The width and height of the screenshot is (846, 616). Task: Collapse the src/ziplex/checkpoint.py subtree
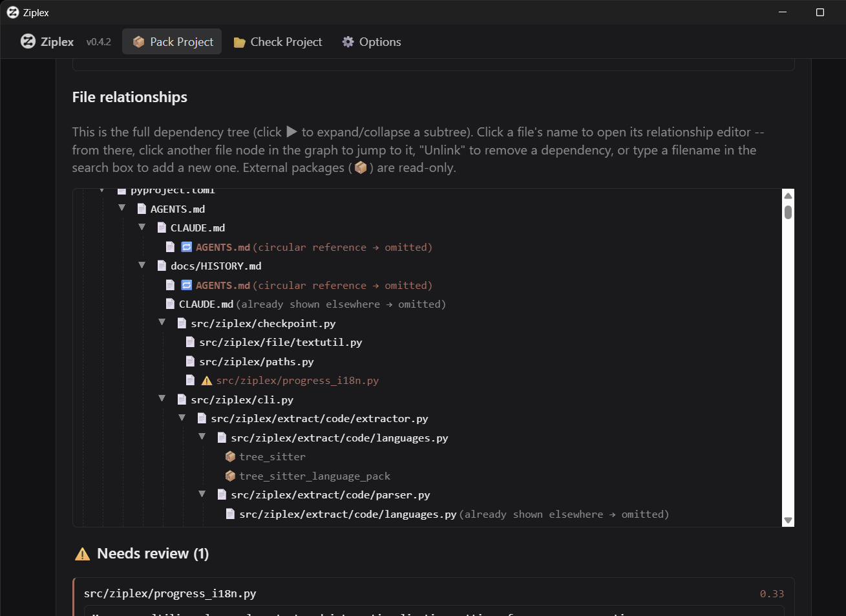[162, 322]
